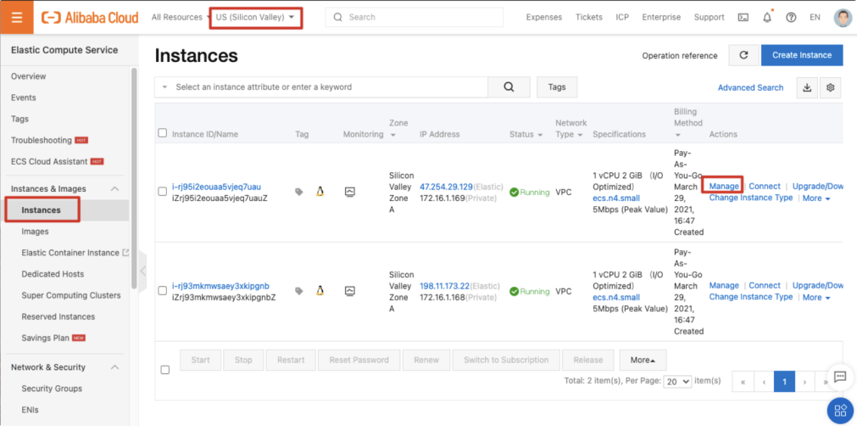
Task: Click Change Instance Type for i-rj93mkmwsaey3xkipgnb
Action: point(751,297)
